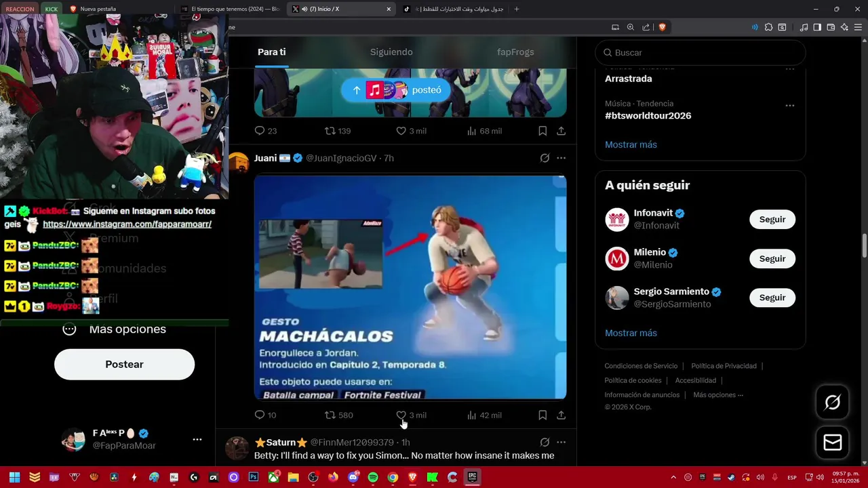Open Grok icon on Saturn's post
Viewport: 868px width, 488px height.
point(545,442)
